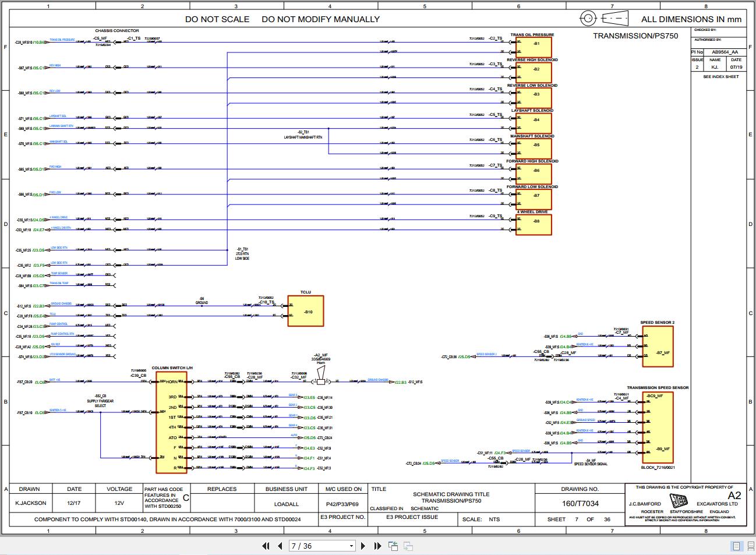The width and height of the screenshot is (756, 555).
Task: Click the -B5 mainshaft solenoid block
Action: click(x=534, y=148)
